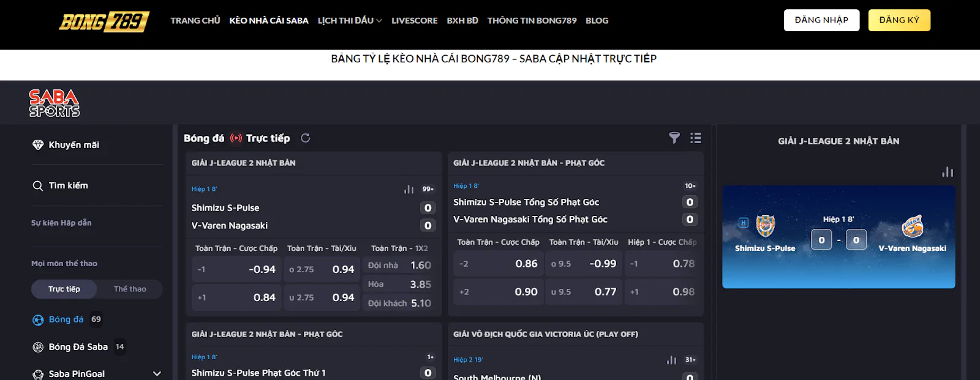Click the Khuyến mãi diamond icon

pyautogui.click(x=38, y=145)
